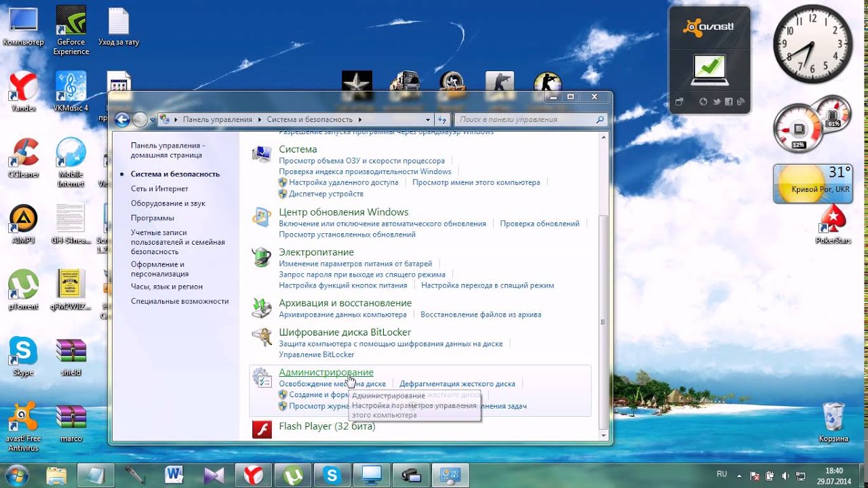Select the Skype desktop shortcut

point(23,357)
